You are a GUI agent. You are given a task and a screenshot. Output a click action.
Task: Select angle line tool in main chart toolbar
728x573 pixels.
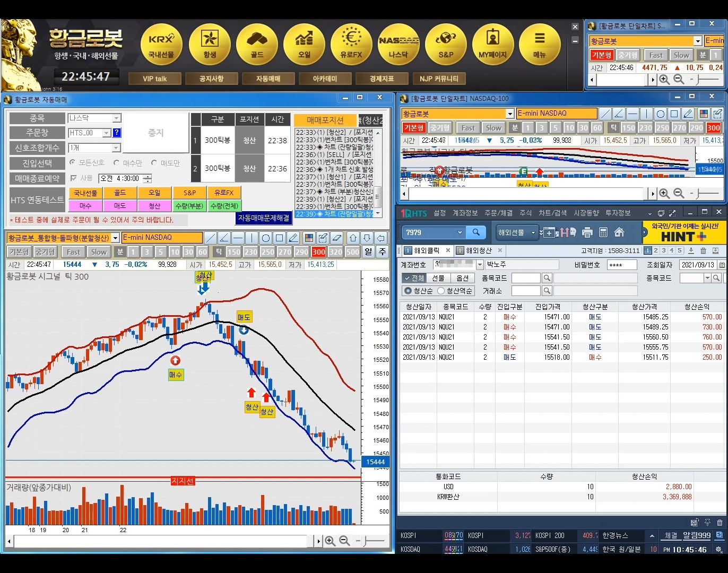pos(224,238)
